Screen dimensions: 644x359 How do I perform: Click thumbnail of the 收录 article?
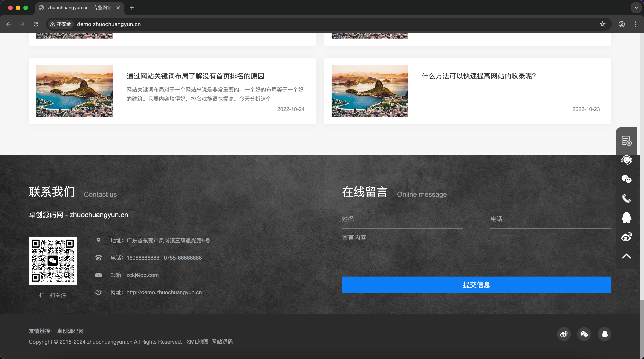370,91
